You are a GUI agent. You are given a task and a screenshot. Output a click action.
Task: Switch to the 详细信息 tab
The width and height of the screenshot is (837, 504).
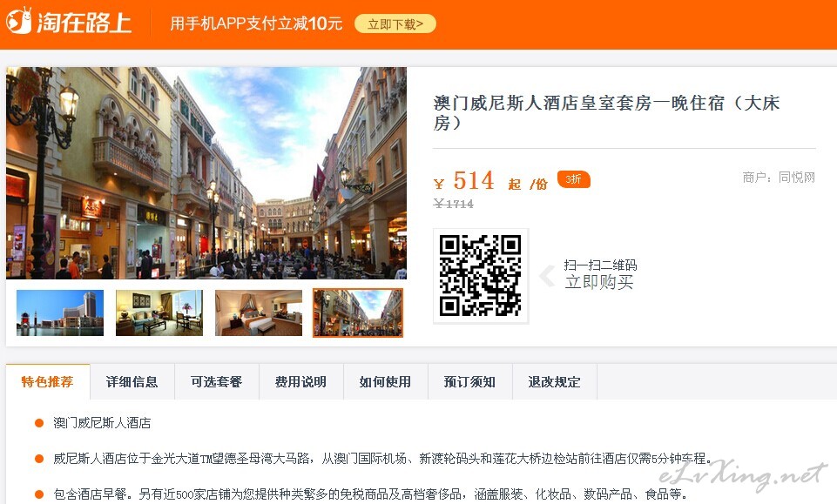(x=132, y=382)
